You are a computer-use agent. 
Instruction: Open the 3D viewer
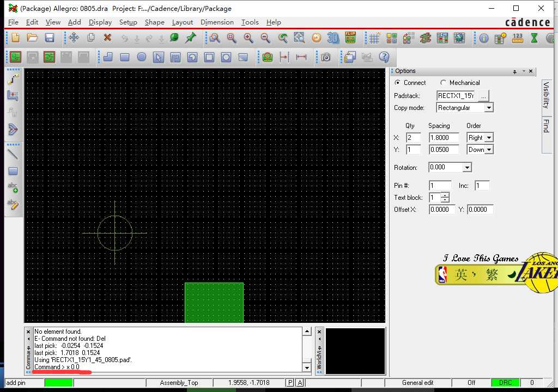tap(333, 38)
